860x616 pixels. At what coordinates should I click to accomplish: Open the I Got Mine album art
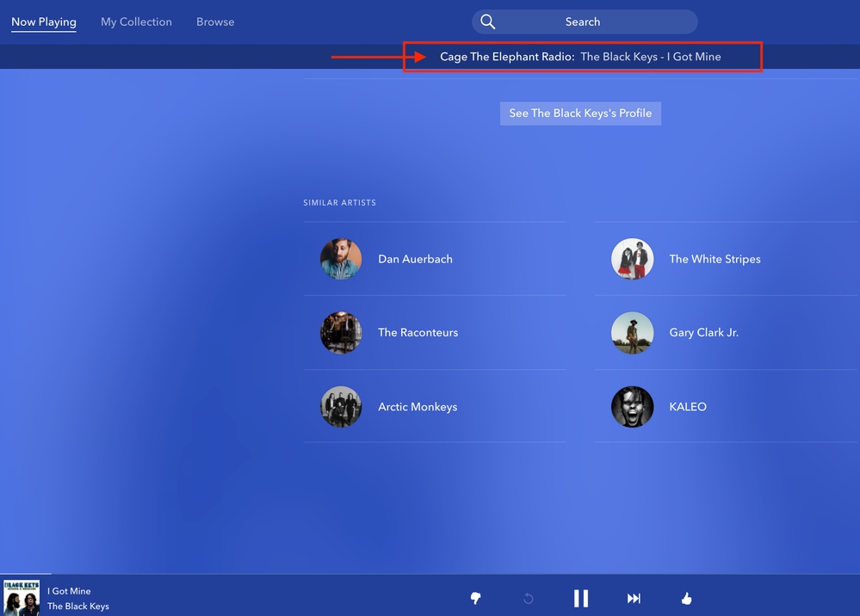pos(22,598)
